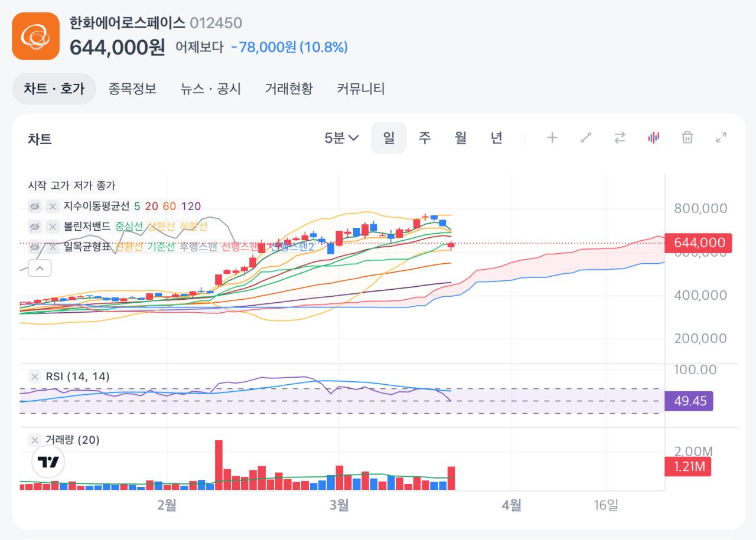Click the 49.45 RSI value label
This screenshot has width=756, height=540.
[689, 401]
